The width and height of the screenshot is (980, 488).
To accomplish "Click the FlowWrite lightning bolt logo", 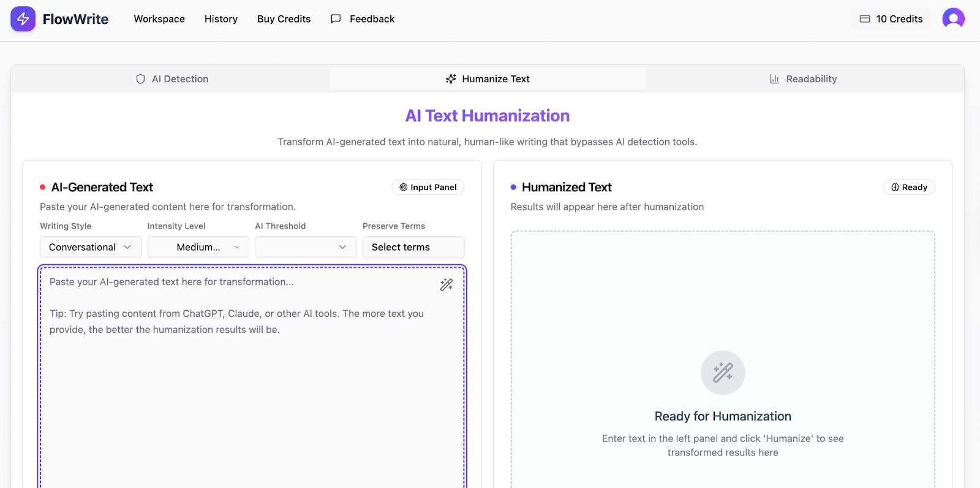I will (x=23, y=19).
